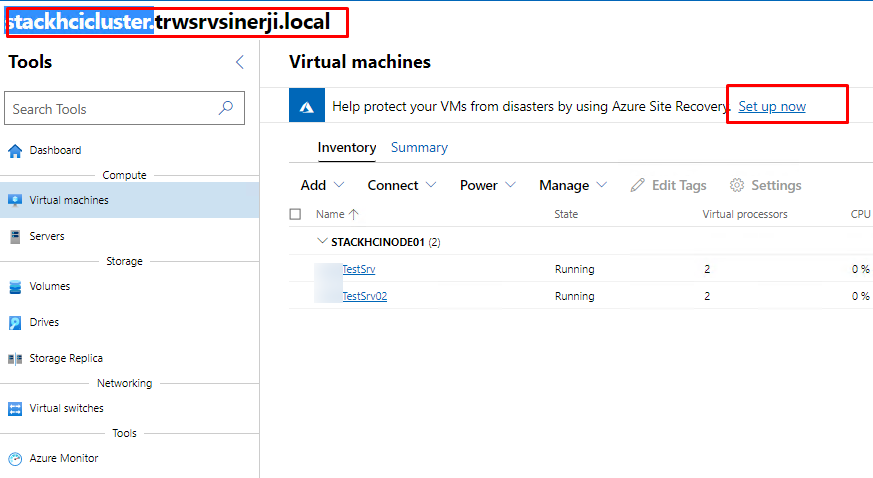Open the Manage dropdown menu
873x478 pixels.
[573, 185]
